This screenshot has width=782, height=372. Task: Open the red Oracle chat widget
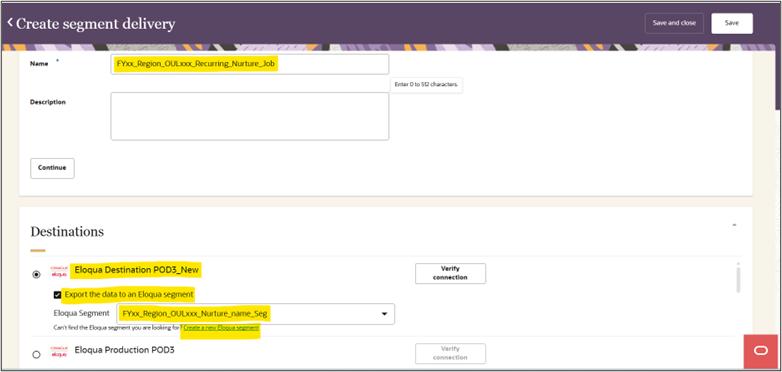click(761, 351)
